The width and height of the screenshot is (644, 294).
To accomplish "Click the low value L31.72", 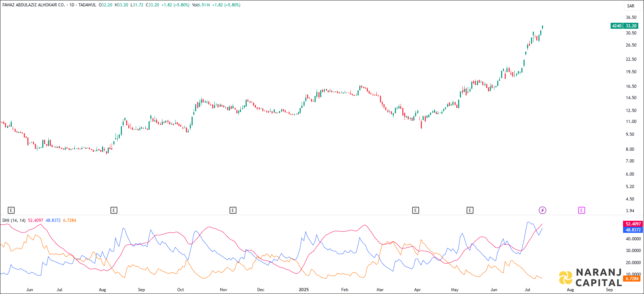I will pyautogui.click(x=137, y=5).
